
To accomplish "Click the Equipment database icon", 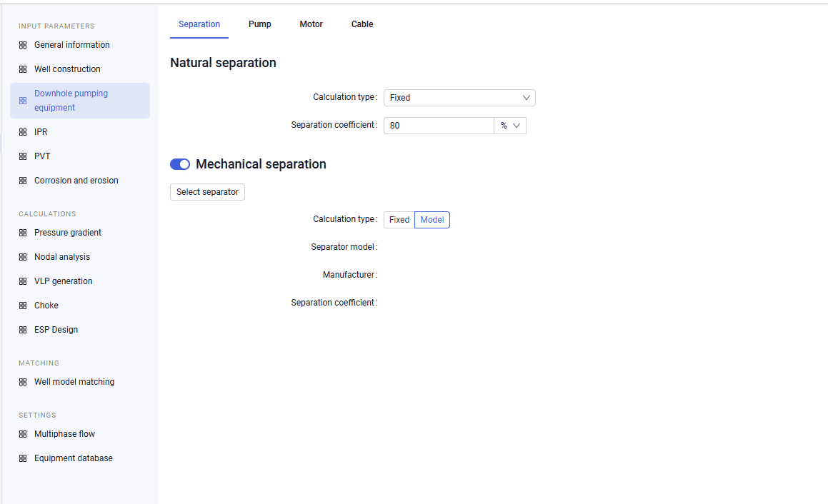I will click(x=23, y=458).
